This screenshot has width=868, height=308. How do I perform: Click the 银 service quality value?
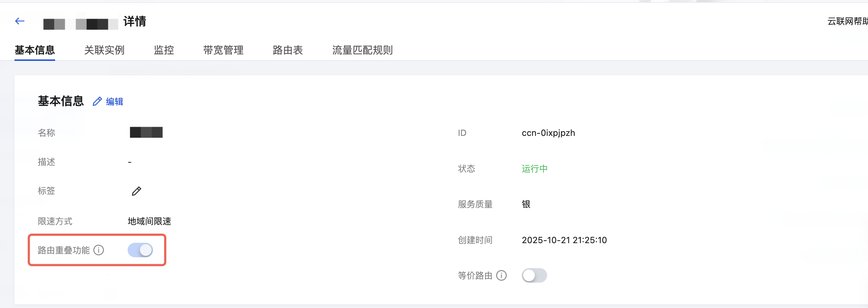pyautogui.click(x=526, y=204)
